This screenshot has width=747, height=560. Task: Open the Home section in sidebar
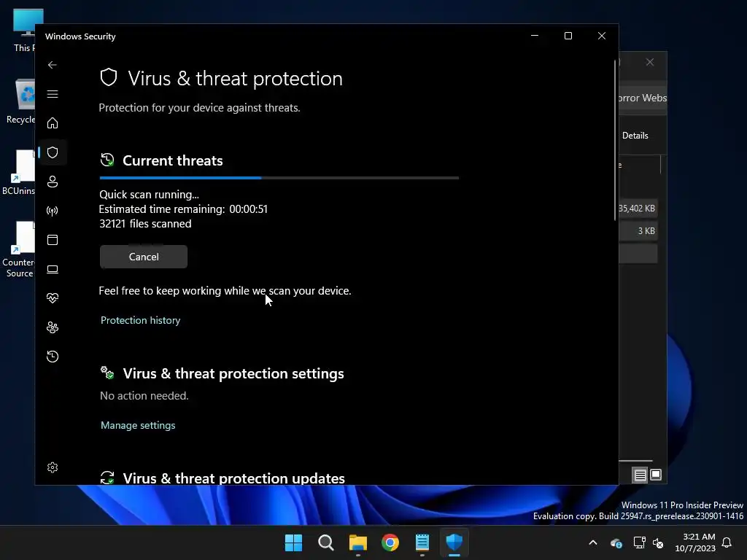(53, 122)
